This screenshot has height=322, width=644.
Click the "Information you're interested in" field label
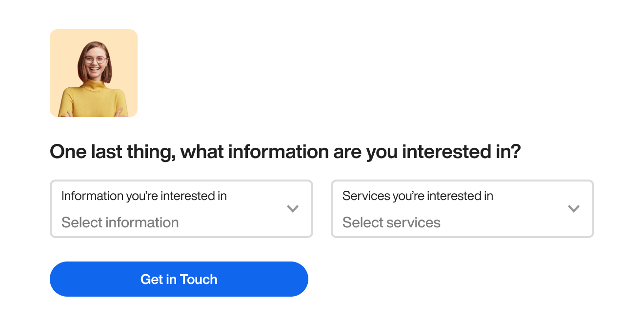tap(144, 196)
